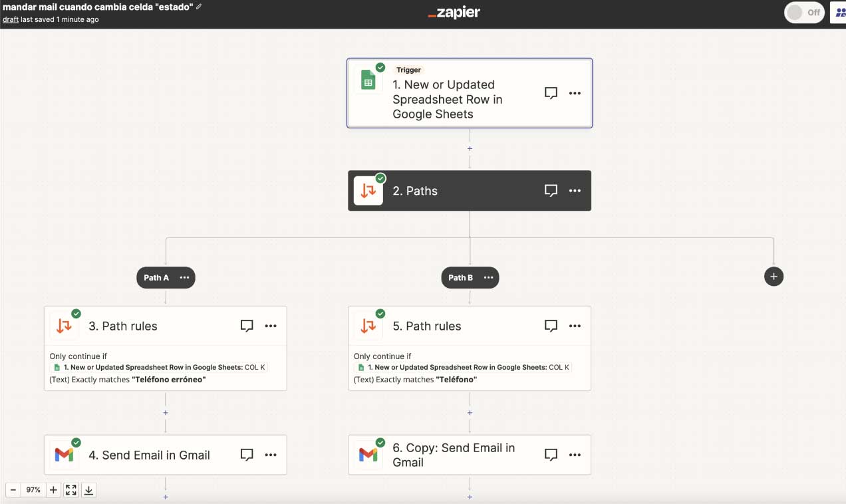
Task: Open the Path B options menu
Action: (488, 277)
